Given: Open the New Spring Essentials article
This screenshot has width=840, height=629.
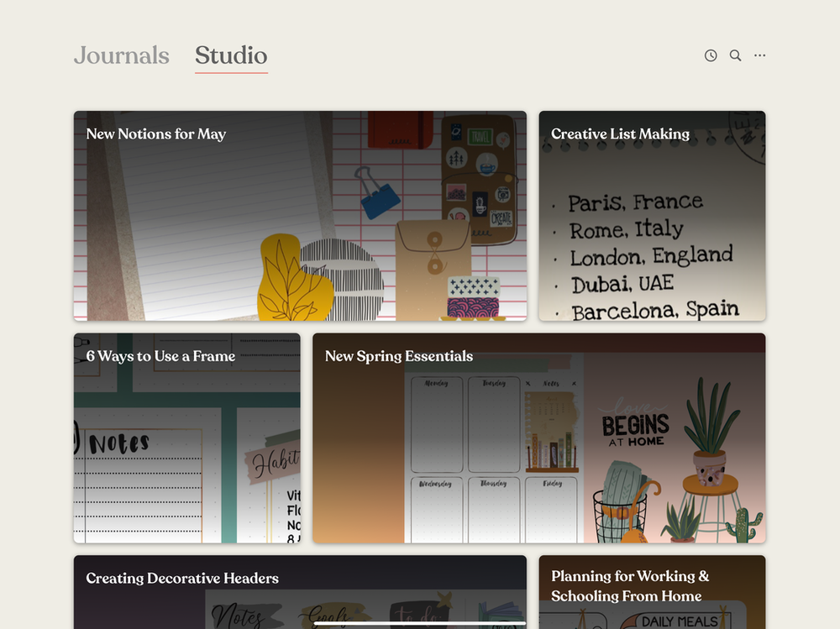Looking at the screenshot, I should (x=399, y=356).
